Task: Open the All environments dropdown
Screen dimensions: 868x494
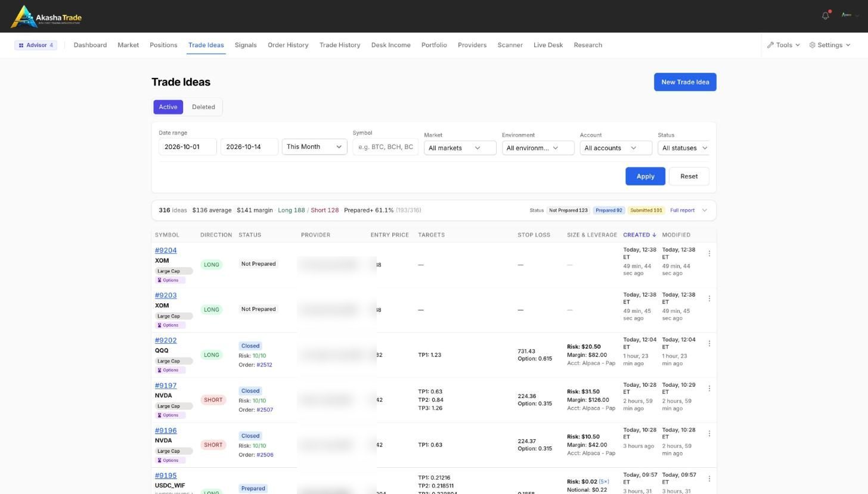Action: (x=538, y=148)
